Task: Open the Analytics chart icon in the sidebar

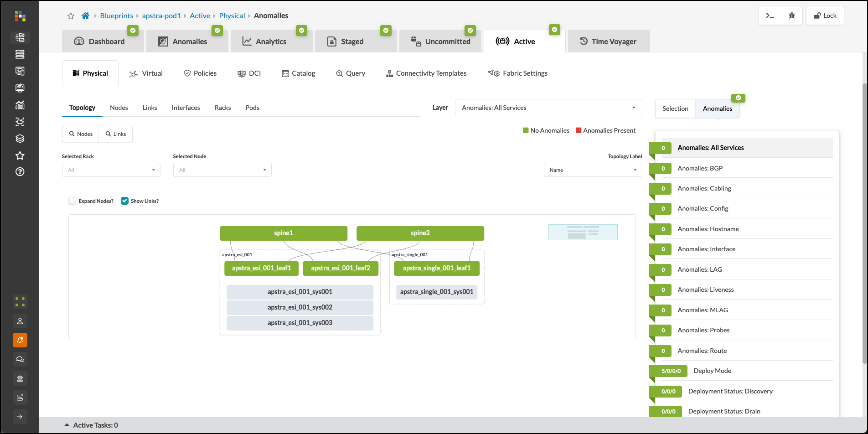Action: 20,105
